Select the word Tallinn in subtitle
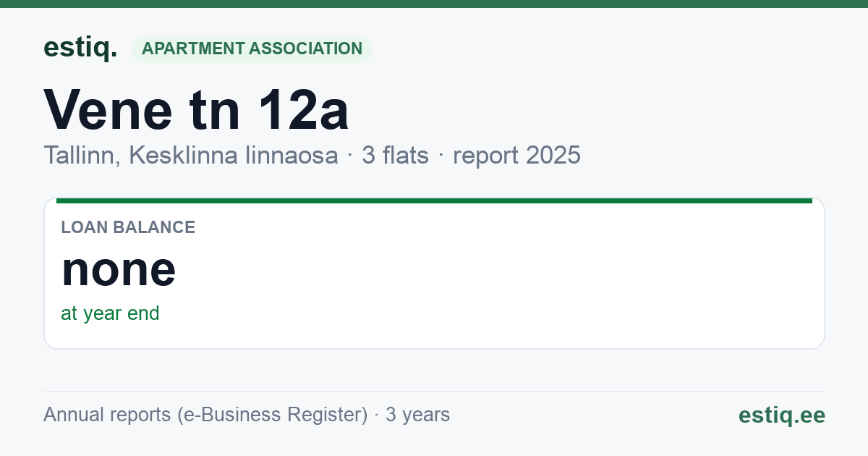868x456 pixels. click(x=79, y=156)
